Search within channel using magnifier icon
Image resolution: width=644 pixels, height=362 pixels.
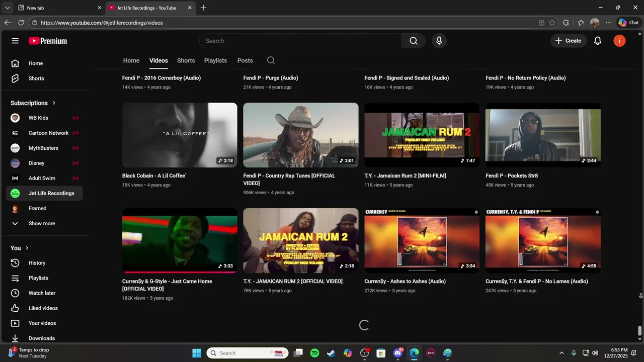pos(271,60)
